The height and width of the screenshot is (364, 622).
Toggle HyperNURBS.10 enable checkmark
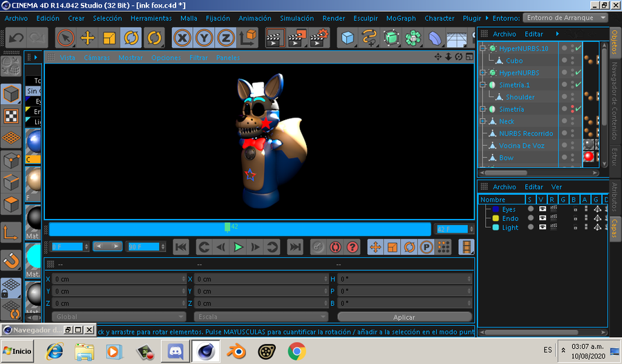coord(578,48)
